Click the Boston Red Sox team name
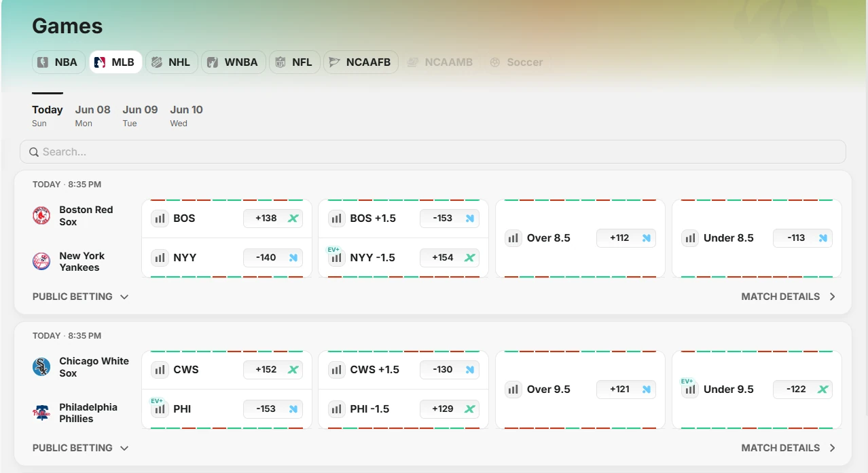Image resolution: width=868 pixels, height=473 pixels. pos(86,216)
